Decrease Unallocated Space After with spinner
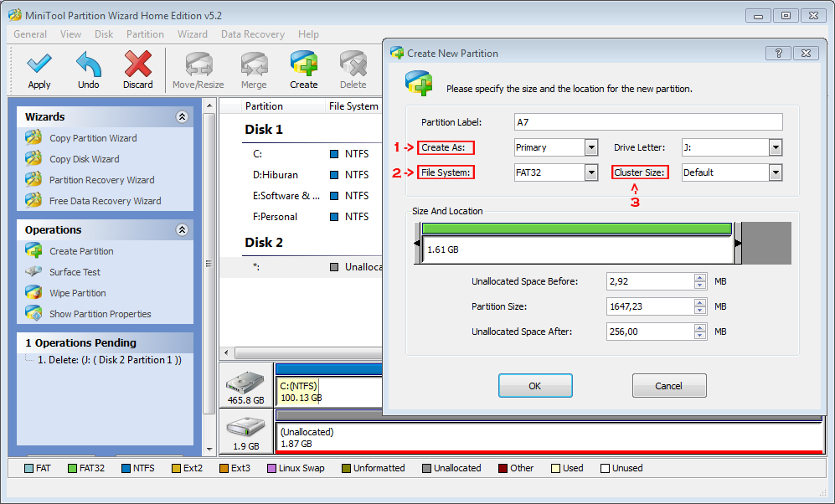 (x=700, y=335)
